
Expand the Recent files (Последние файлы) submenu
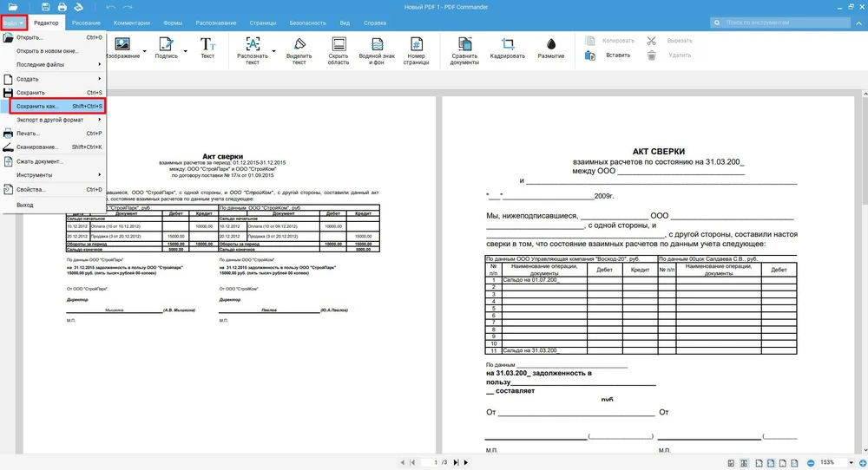click(54, 64)
